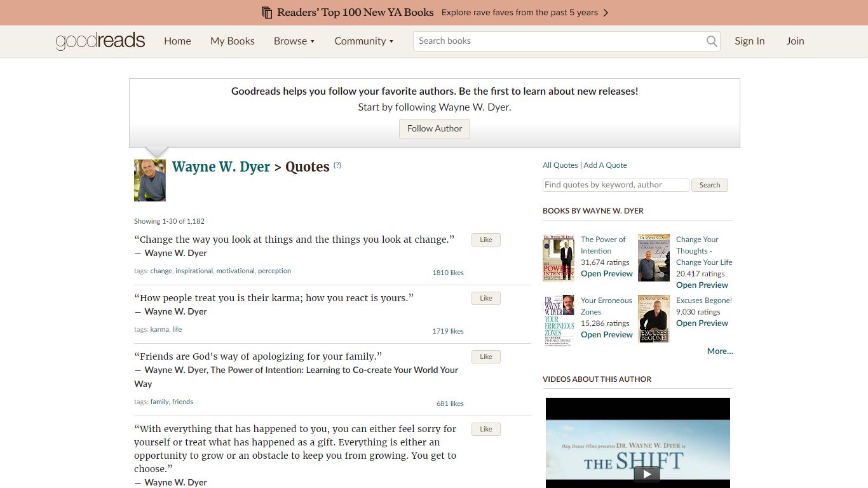Screen dimensions: 868x488
Task: Click Sign In
Action: pos(750,41)
